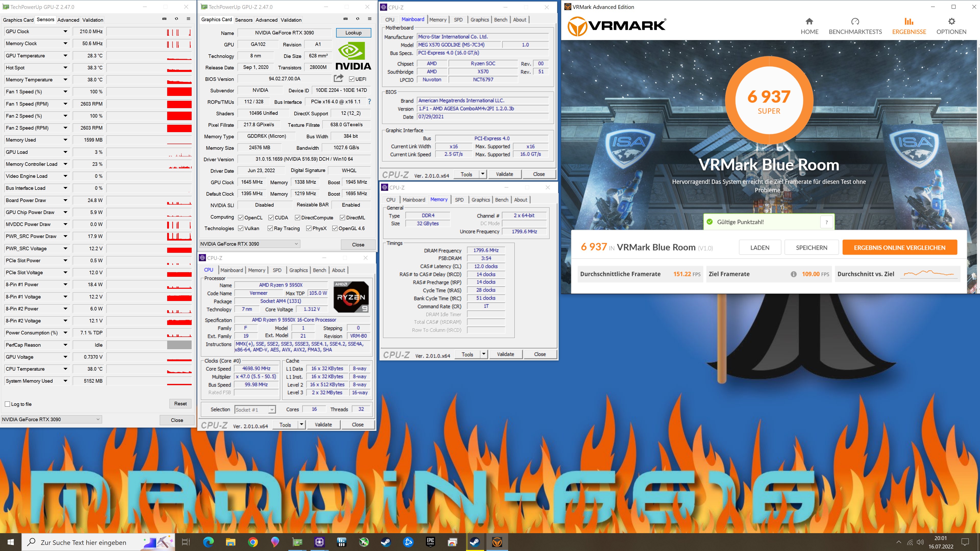
Task: Switch to VRMark in taskbar
Action: coord(497,542)
